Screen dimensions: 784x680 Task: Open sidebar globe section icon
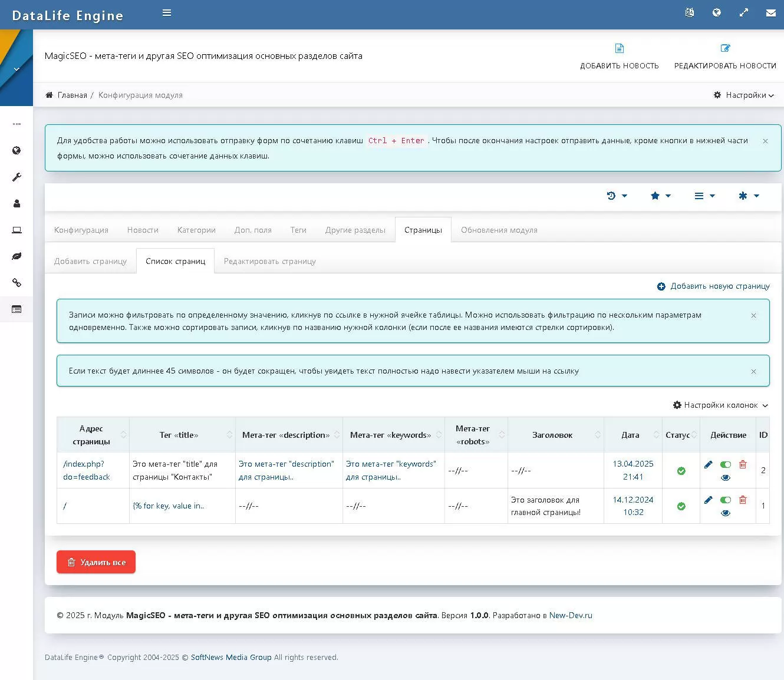17,151
